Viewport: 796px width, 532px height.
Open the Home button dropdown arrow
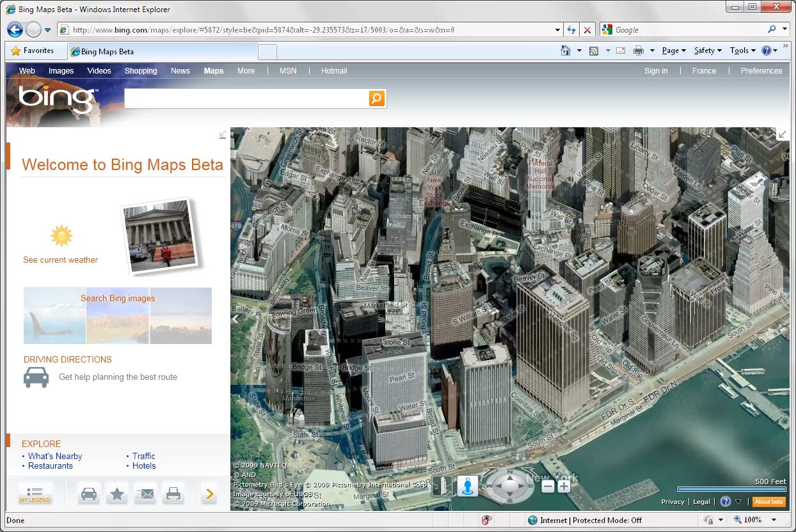[579, 51]
